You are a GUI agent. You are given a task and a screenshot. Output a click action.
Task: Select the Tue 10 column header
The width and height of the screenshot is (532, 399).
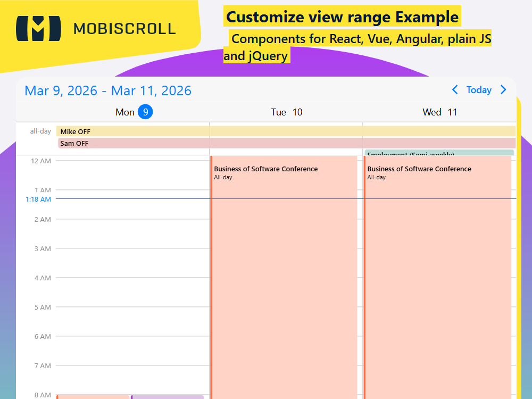point(285,112)
